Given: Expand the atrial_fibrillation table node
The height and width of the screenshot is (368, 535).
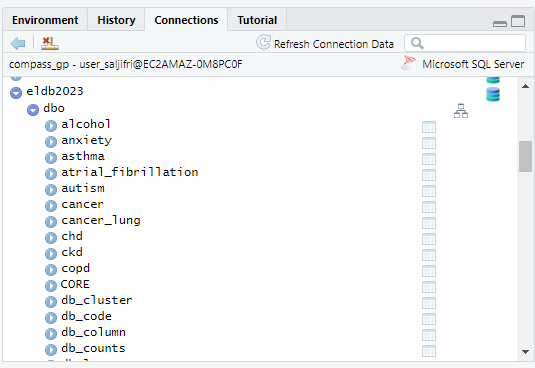Looking at the screenshot, I should click(x=51, y=174).
